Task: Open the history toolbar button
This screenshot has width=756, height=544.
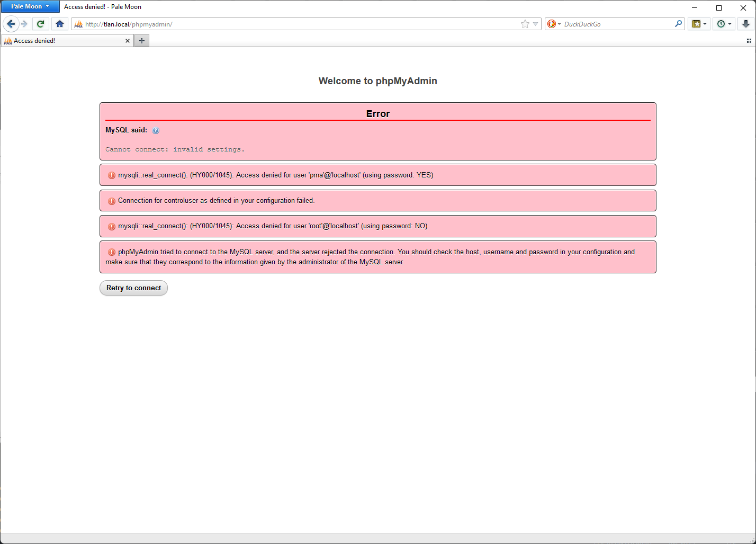Action: pyautogui.click(x=724, y=24)
